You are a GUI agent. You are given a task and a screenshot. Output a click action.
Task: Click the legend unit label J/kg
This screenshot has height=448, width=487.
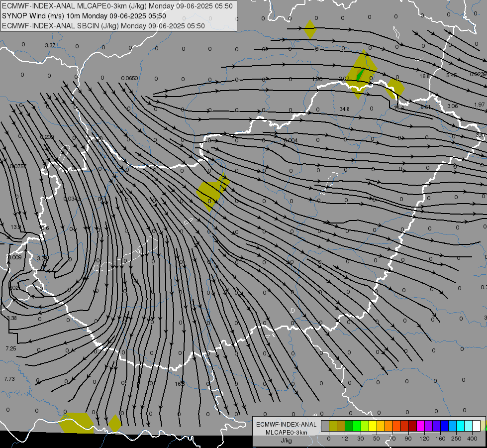point(287,441)
